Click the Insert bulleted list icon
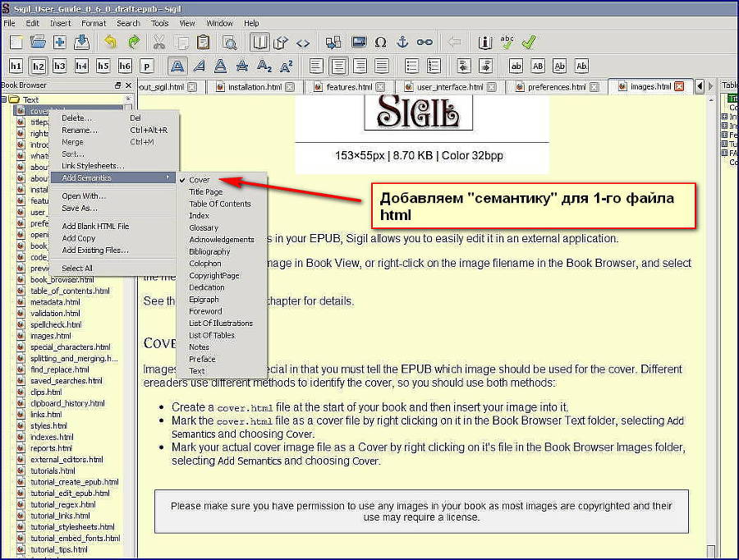Viewport: 739px width, 560px height. pos(411,66)
